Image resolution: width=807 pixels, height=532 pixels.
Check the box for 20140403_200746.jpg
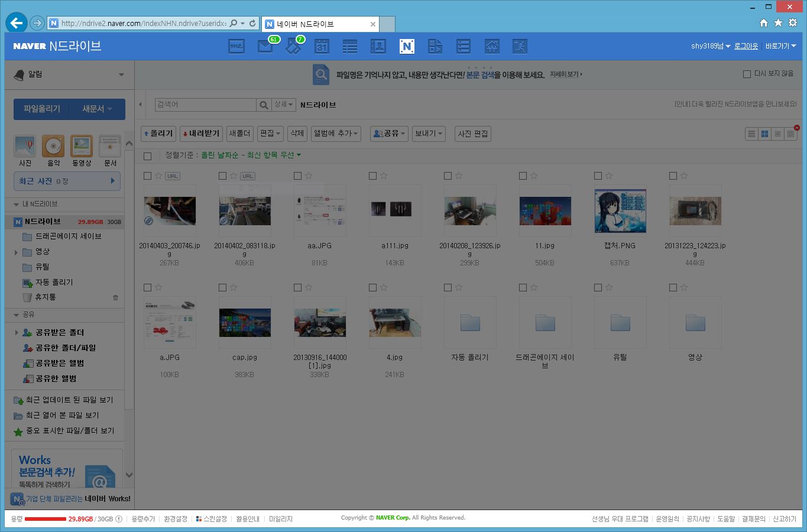[147, 176]
